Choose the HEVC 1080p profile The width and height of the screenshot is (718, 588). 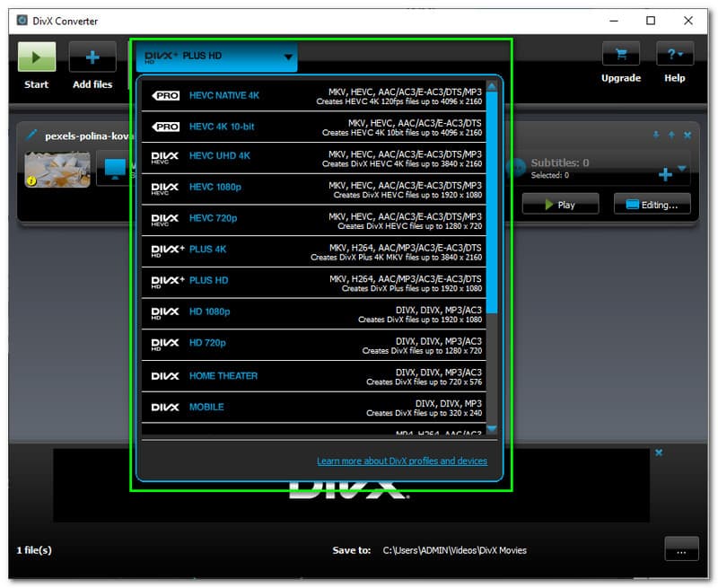point(313,189)
